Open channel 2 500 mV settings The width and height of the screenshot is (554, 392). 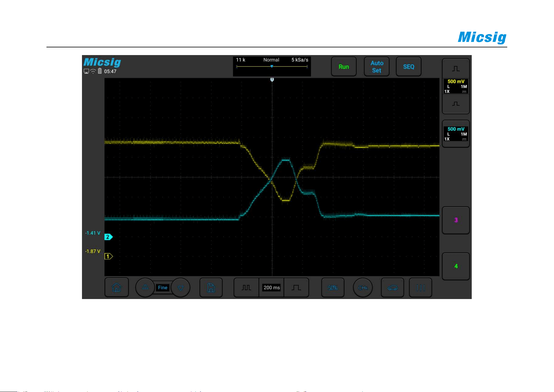456,134
